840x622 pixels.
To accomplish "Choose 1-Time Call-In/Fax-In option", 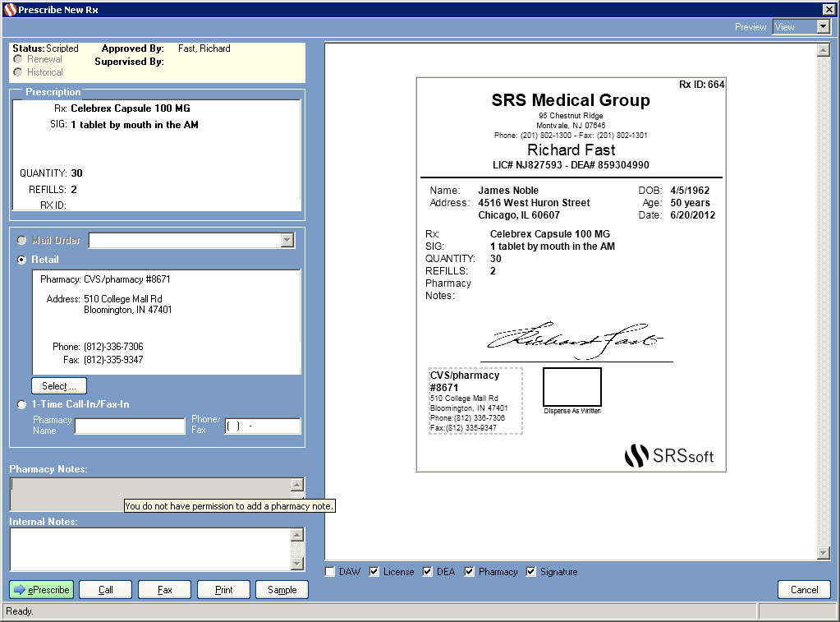I will click(22, 404).
